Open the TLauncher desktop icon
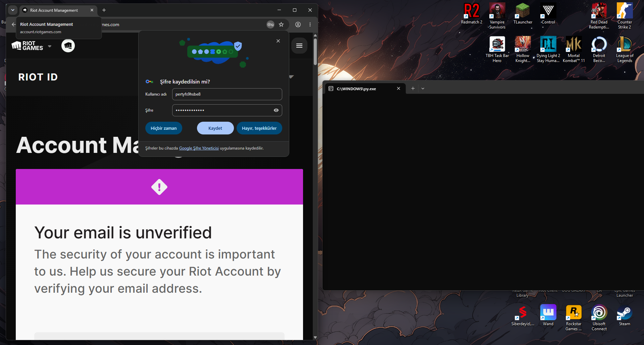This screenshot has width=644, height=345. click(x=523, y=14)
